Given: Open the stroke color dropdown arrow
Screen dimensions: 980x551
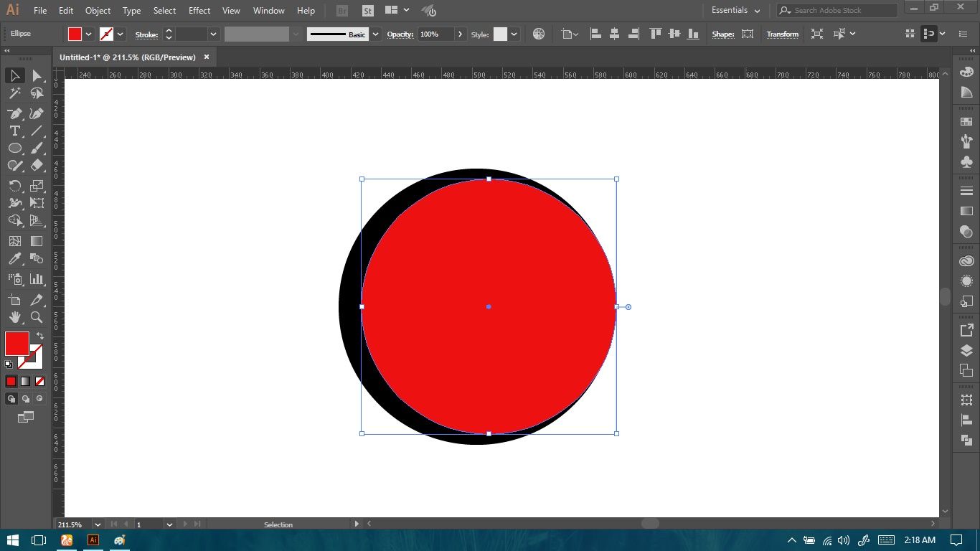Looking at the screenshot, I should coord(121,34).
